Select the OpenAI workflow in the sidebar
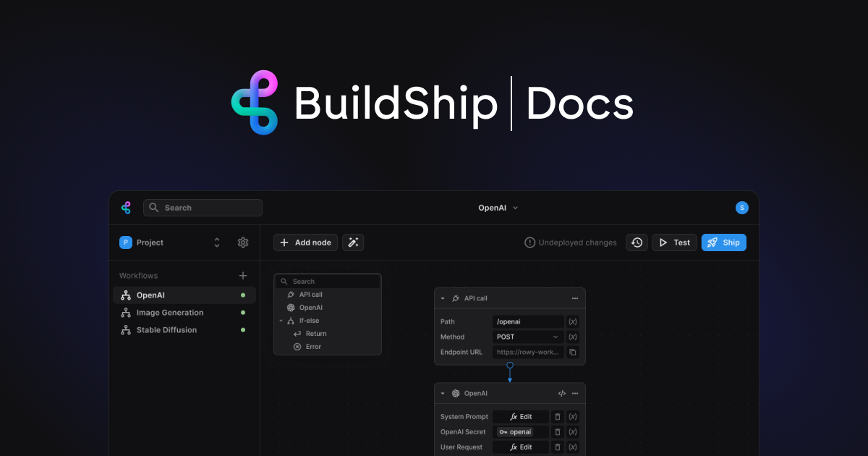This screenshot has height=456, width=868. tap(184, 295)
